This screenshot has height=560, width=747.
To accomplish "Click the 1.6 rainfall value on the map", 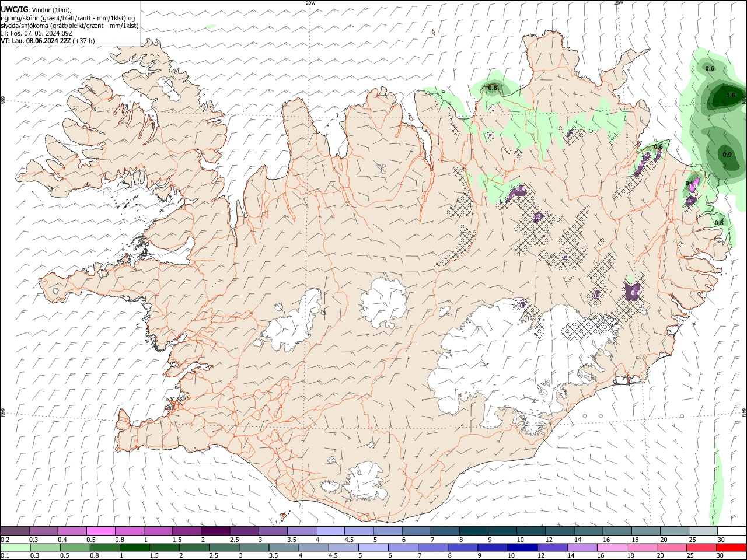I will pyautogui.click(x=731, y=95).
